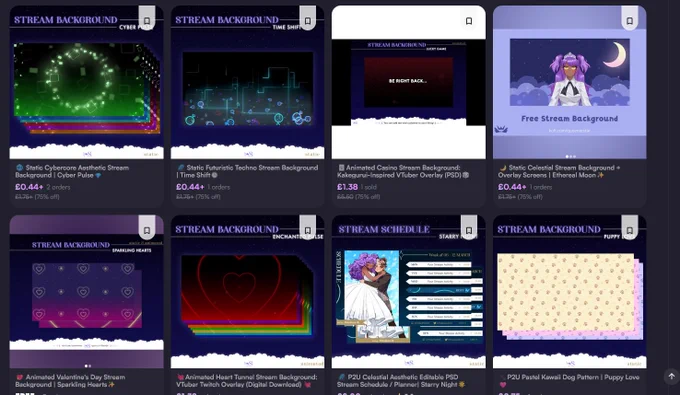Bookmark the Sparkling Hearts stream background
Image resolution: width=680 pixels, height=395 pixels.
[x=147, y=228]
